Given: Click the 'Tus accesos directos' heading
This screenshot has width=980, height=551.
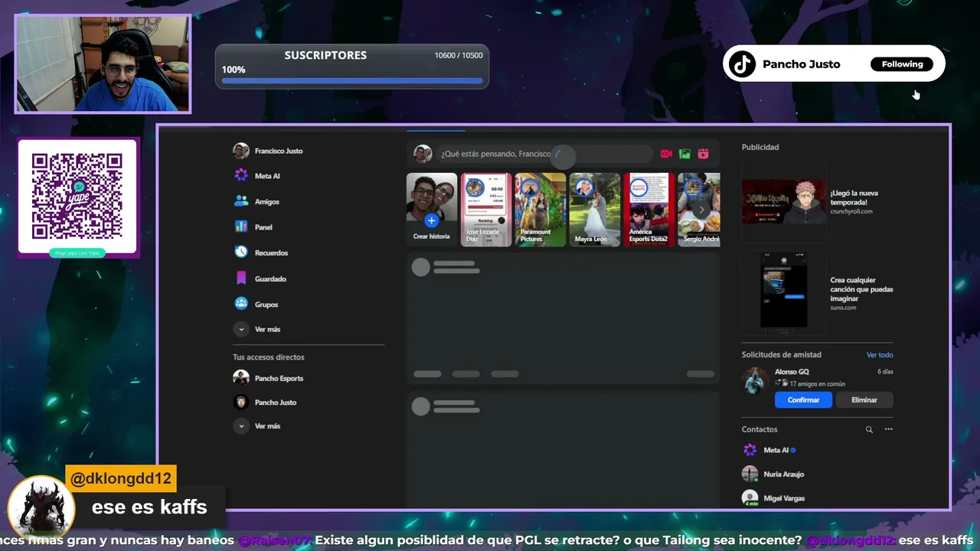Looking at the screenshot, I should pos(269,357).
